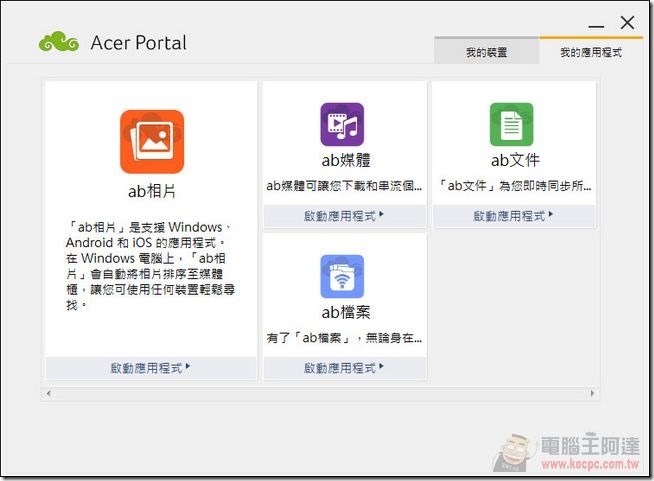Click the description '「ab文件」為您即時同步所...'
The image size is (654, 481).
514,186
